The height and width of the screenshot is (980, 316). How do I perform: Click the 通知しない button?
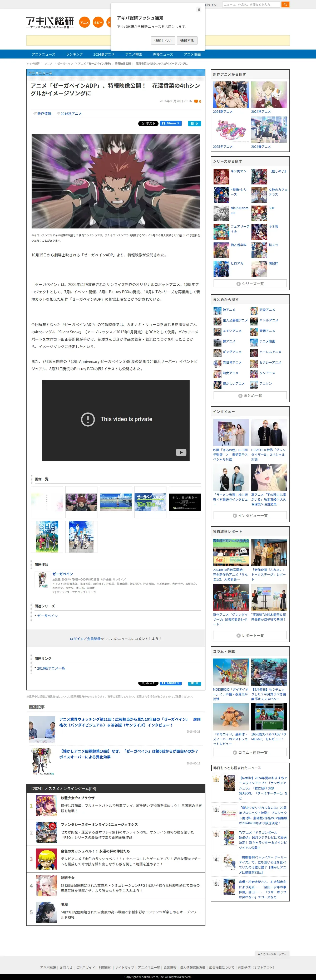[163, 41]
